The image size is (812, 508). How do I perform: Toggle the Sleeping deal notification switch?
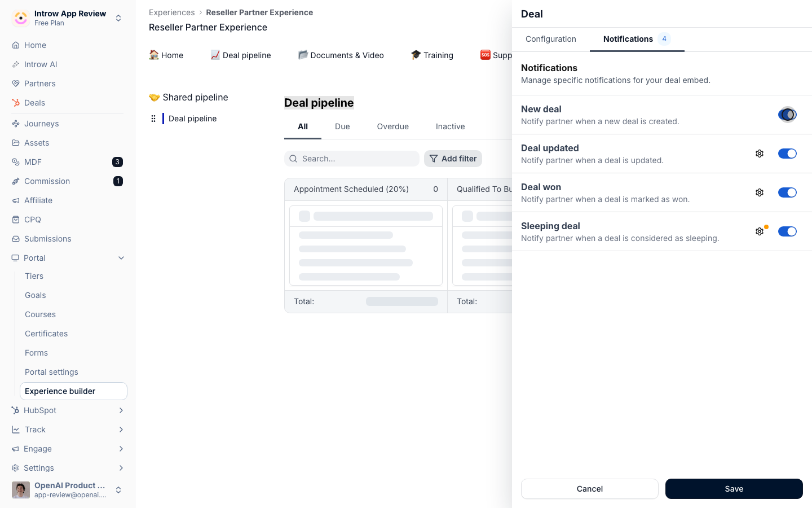[787, 231]
